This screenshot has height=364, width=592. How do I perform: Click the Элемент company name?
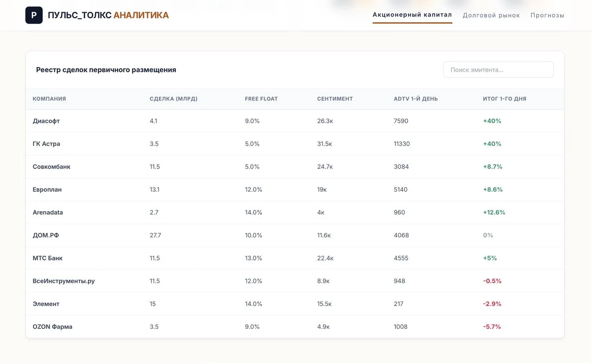tap(46, 304)
